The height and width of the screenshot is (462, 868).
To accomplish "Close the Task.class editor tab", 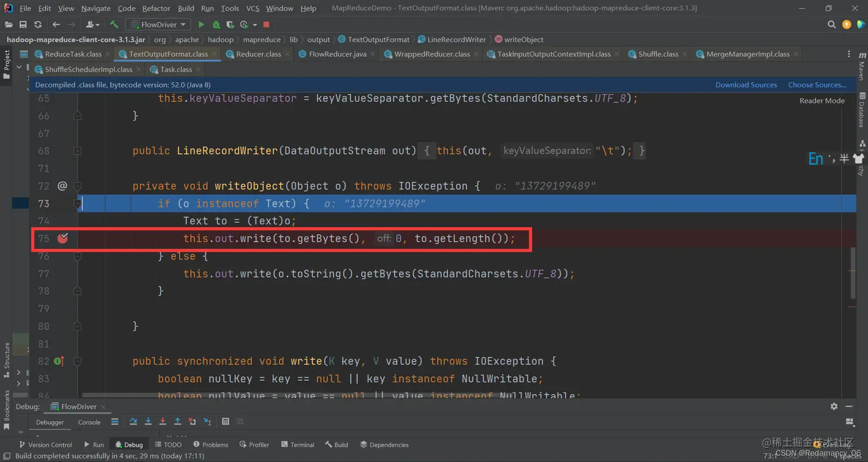I will tap(198, 70).
